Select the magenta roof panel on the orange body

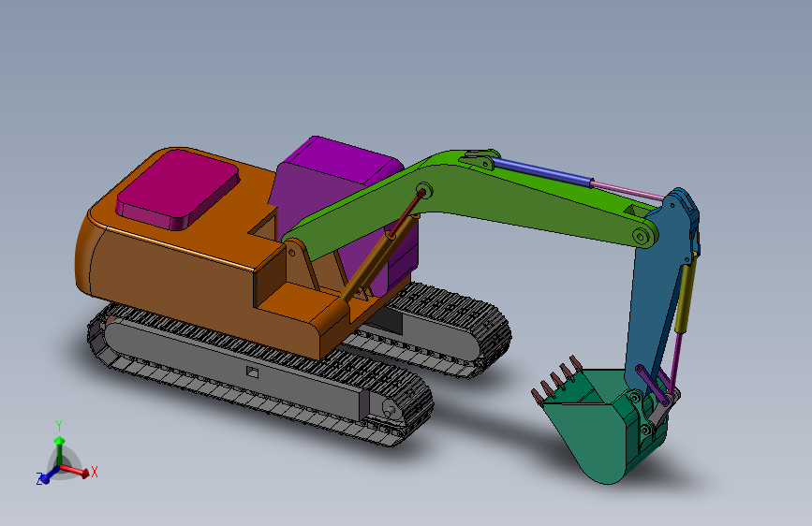click(x=177, y=189)
